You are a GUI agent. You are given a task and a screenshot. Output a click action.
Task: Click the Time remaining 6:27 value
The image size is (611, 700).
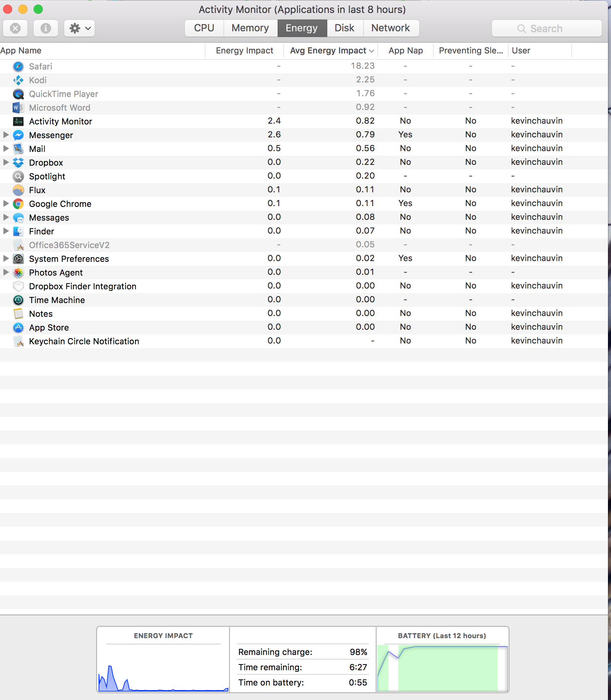tap(358, 667)
